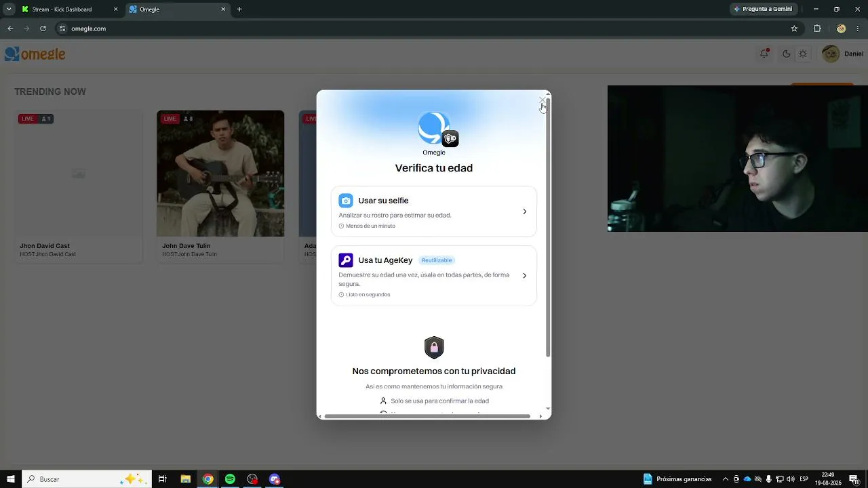
Task: Open Spotify from the taskbar
Action: tap(230, 479)
